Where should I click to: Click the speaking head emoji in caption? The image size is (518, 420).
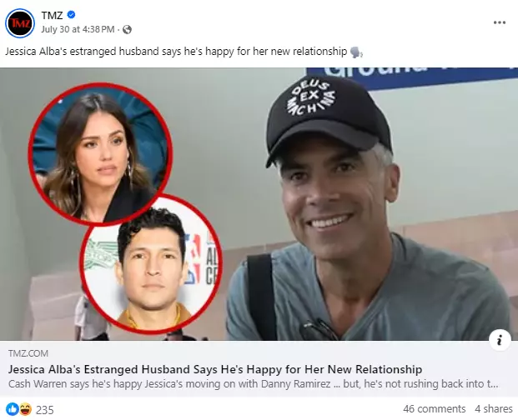[x=356, y=52]
